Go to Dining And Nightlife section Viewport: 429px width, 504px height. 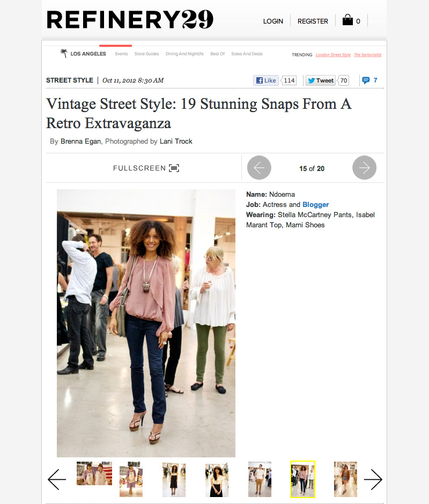click(x=184, y=54)
